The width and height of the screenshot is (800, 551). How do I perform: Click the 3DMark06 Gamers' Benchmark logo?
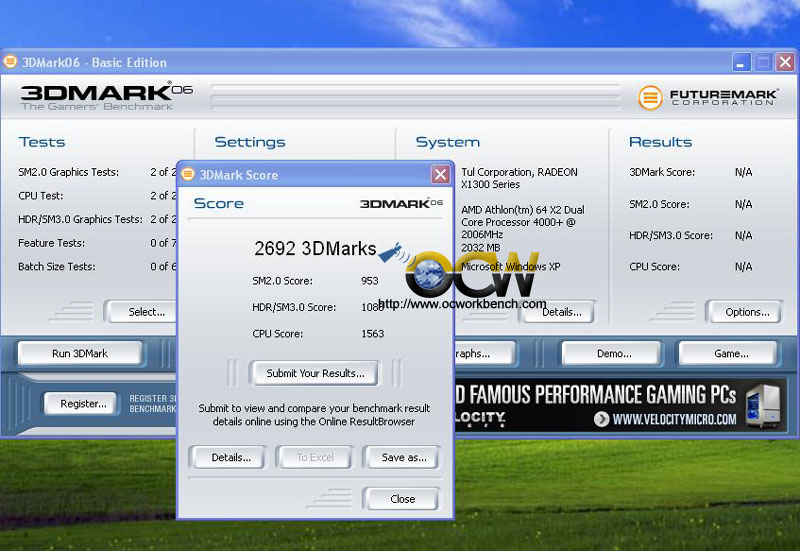point(106,96)
